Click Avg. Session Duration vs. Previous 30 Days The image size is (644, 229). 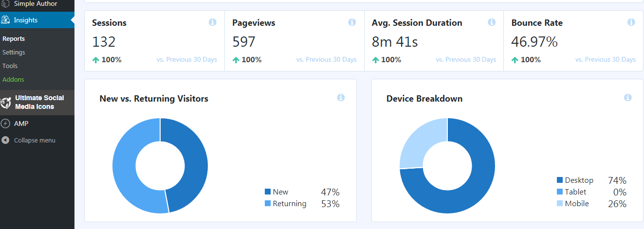coord(466,60)
